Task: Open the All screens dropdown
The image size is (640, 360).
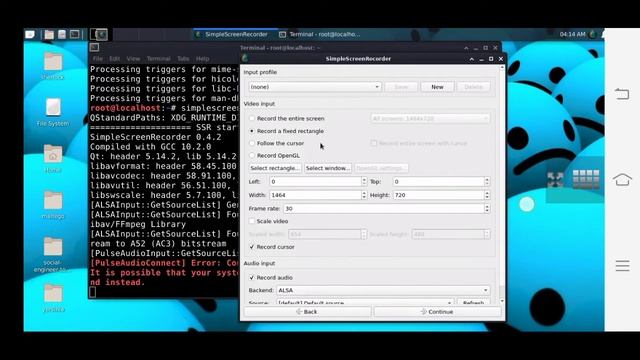Action: coord(430,118)
